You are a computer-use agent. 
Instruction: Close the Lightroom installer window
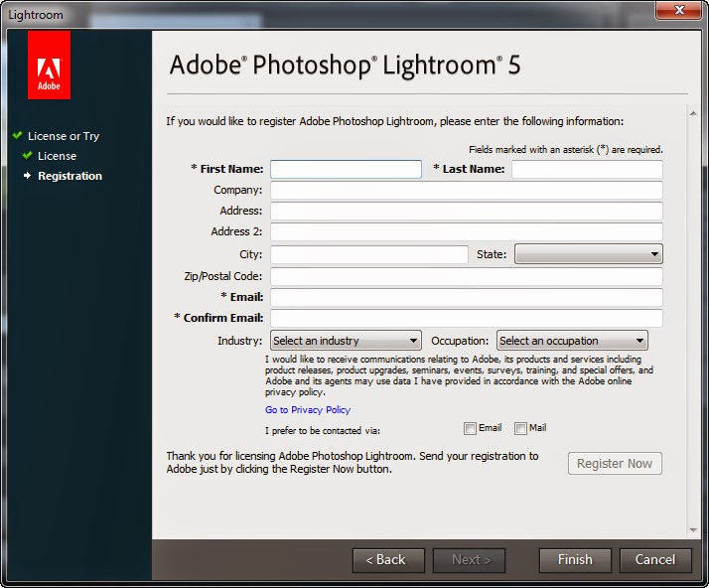click(678, 10)
